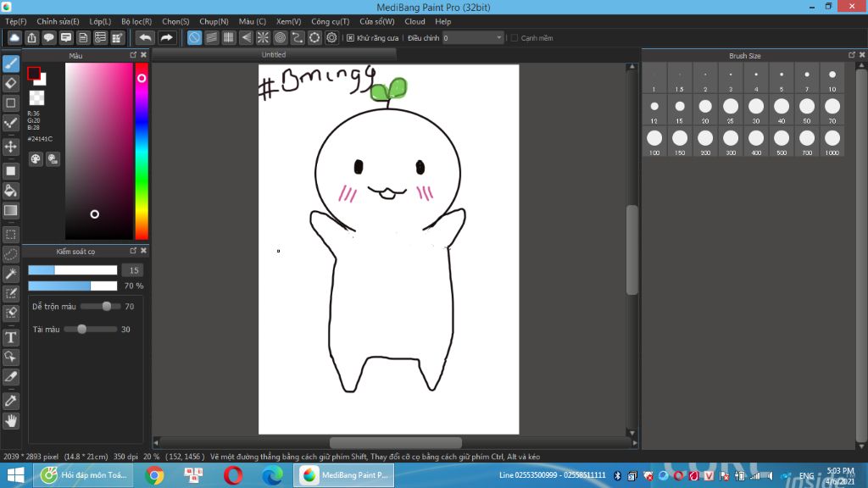868x488 pixels.
Task: Close the Màu panel
Action: [143, 55]
